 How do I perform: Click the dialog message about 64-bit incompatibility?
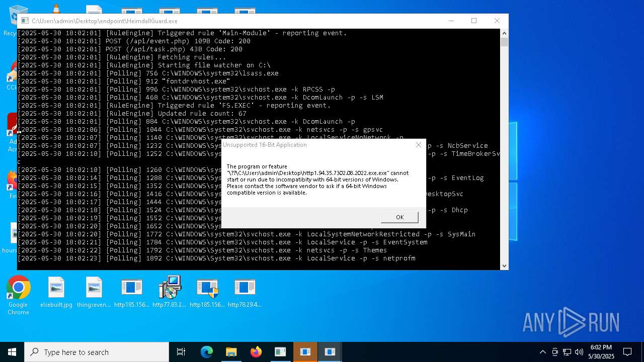coord(317,179)
